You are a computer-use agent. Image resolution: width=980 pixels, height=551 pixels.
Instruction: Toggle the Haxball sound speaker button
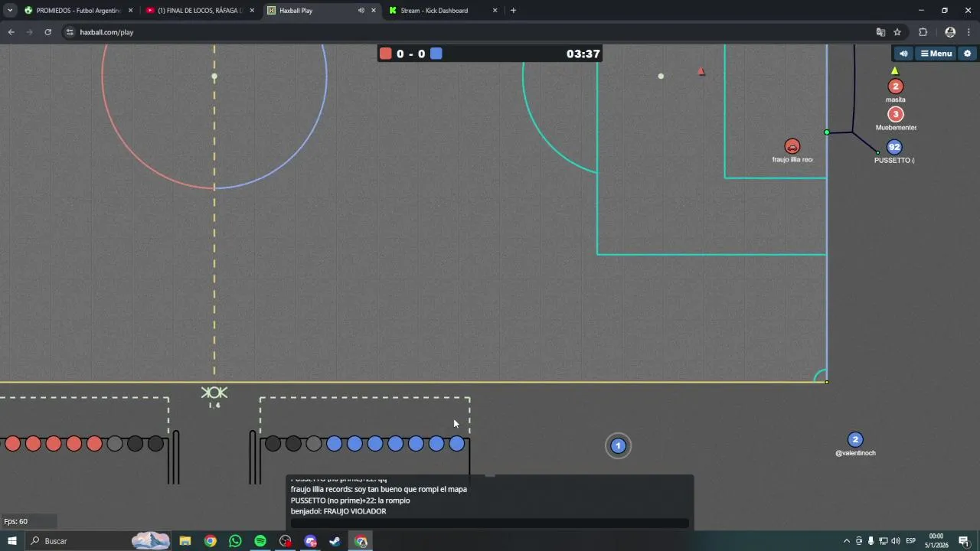click(x=903, y=54)
